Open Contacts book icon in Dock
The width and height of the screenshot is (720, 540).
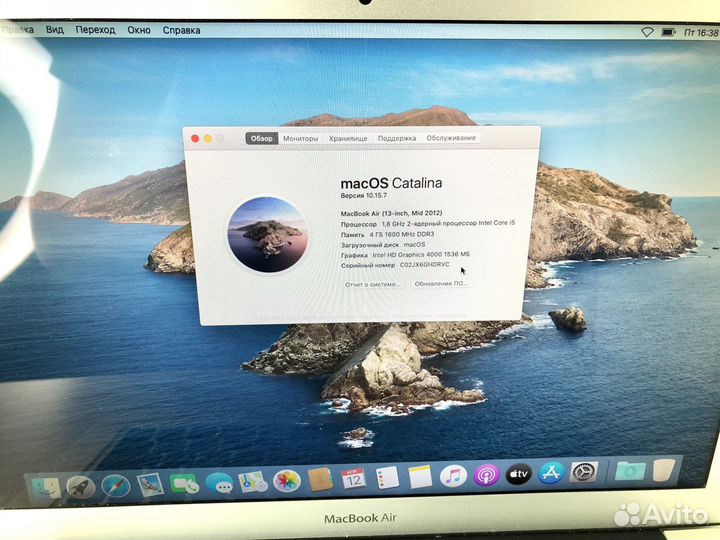coord(321,480)
